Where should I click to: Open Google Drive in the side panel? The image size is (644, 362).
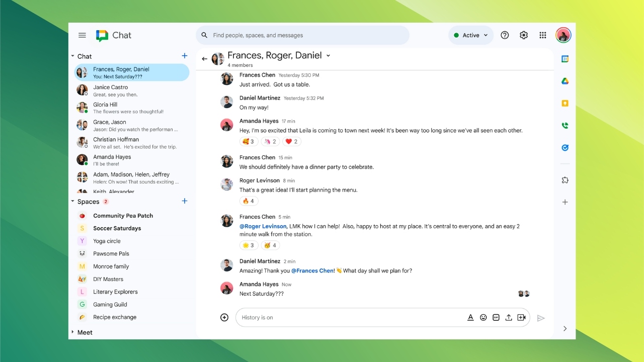point(565,81)
